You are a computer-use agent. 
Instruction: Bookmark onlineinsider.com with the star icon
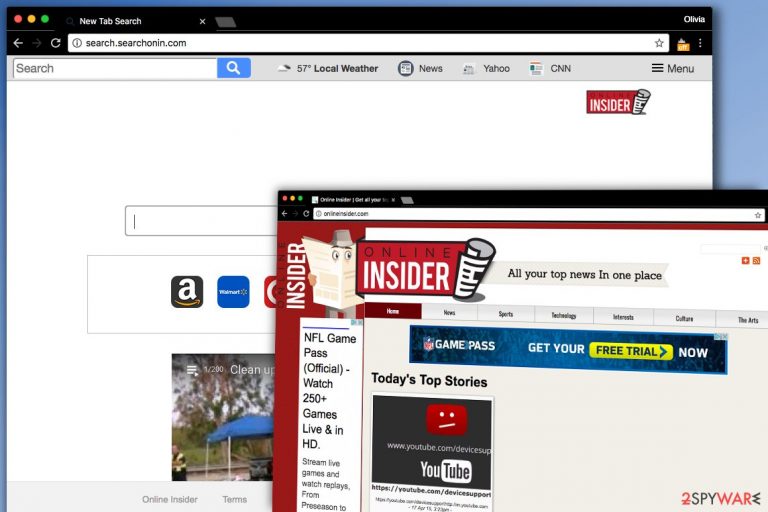pos(758,215)
